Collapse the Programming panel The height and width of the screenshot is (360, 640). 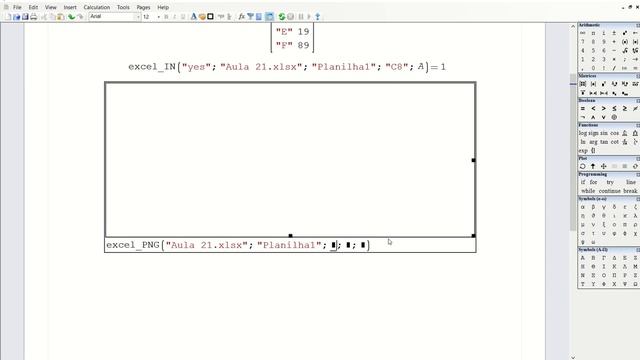638,174
